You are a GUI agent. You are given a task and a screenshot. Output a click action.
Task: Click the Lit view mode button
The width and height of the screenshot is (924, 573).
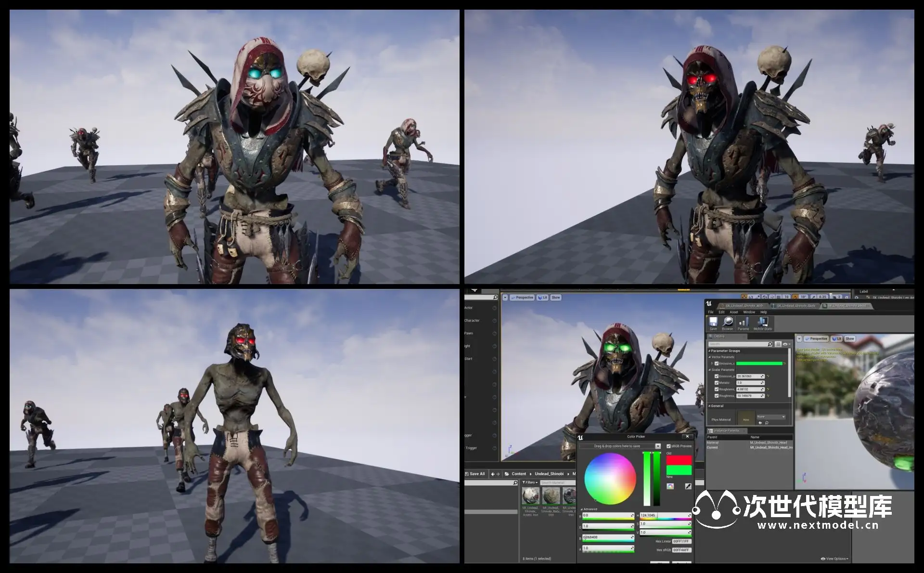click(x=542, y=298)
